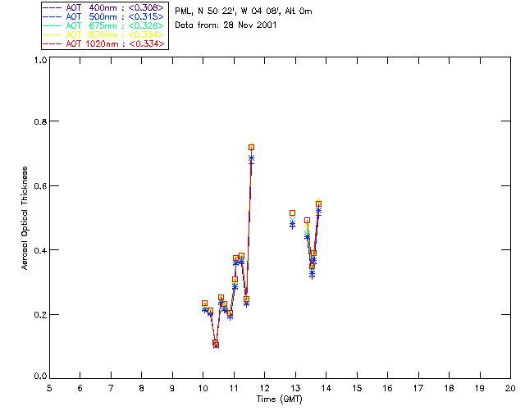Viewport: 525px width, 420px height.
Task: Click the x-axis tick label 13
Action: 295,388
